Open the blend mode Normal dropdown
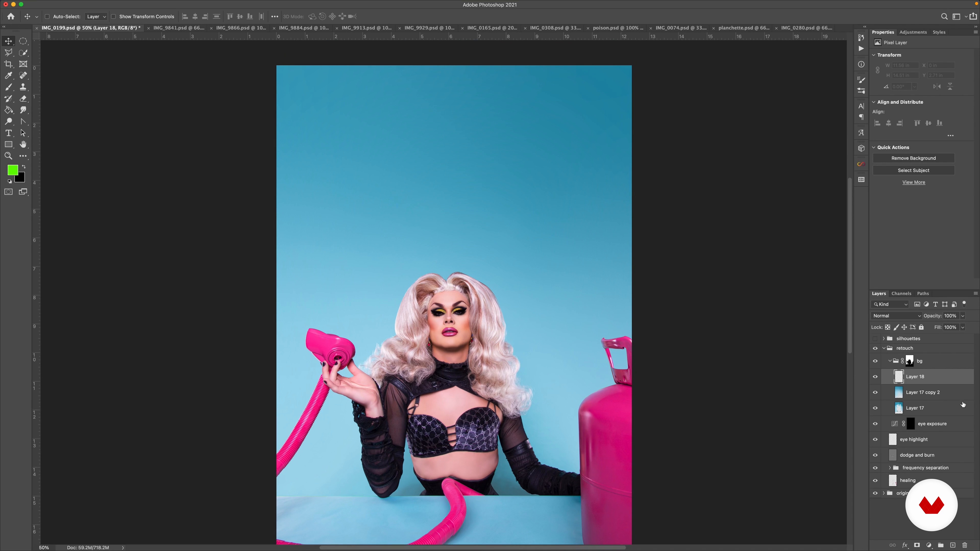980x551 pixels. (x=896, y=316)
